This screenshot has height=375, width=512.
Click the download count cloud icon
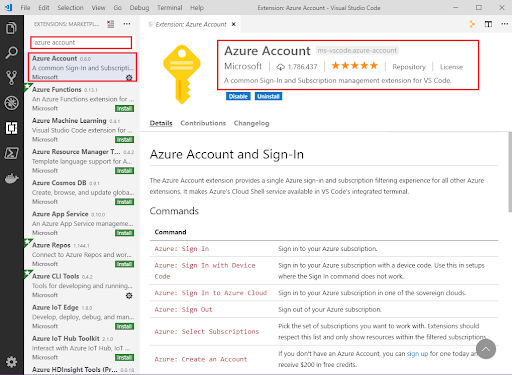click(280, 67)
